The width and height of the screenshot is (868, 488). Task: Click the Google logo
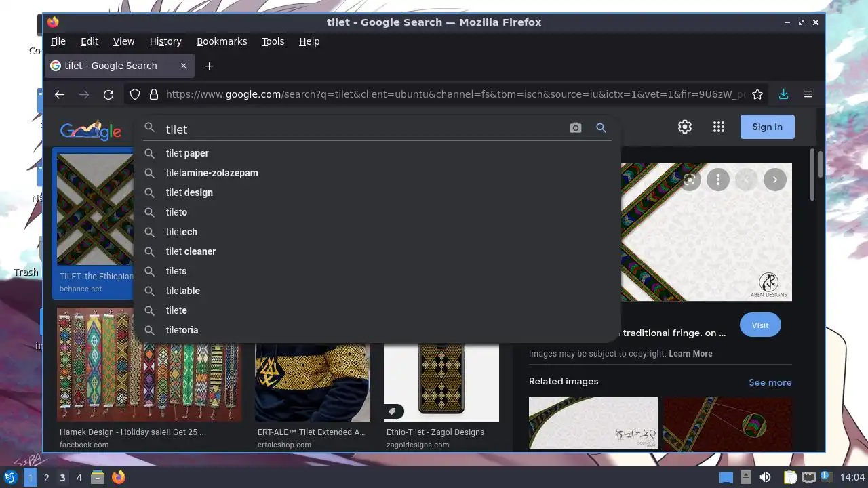[x=91, y=130]
